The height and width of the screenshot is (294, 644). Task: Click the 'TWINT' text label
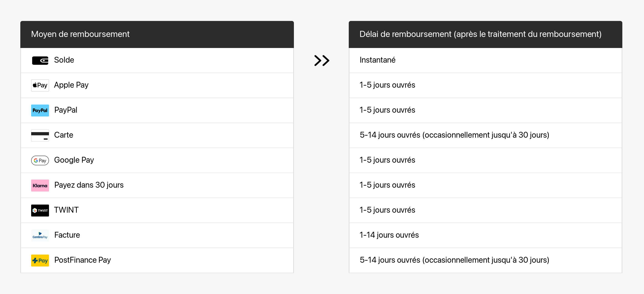coord(66,210)
